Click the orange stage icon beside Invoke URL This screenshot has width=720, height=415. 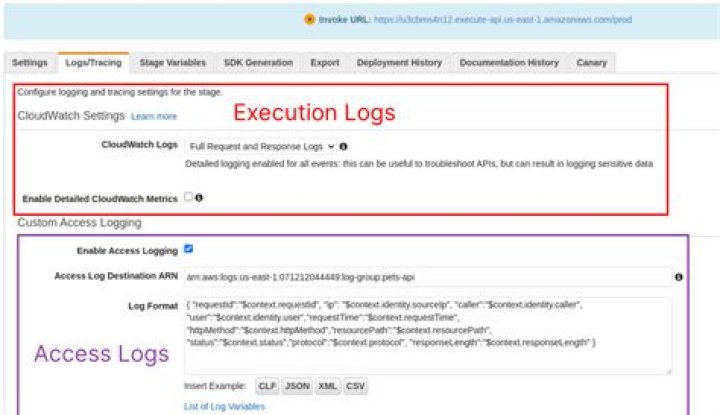pos(308,19)
